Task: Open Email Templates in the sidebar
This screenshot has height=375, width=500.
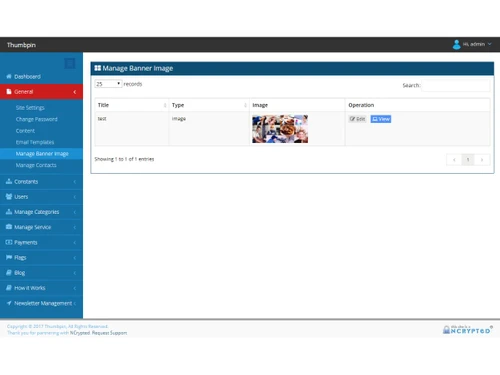Action: point(35,142)
